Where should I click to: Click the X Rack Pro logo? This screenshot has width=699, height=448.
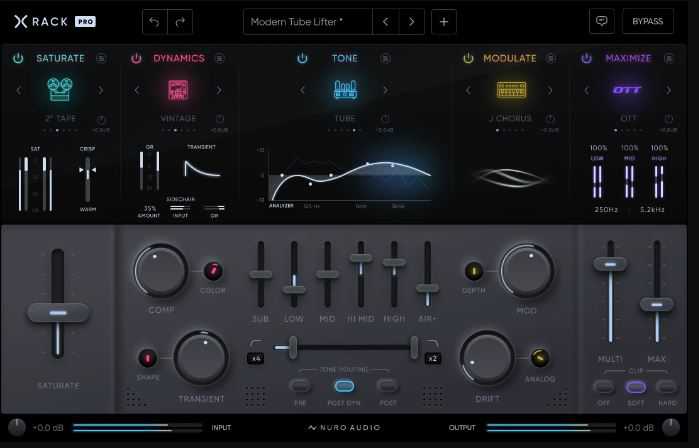pos(54,21)
